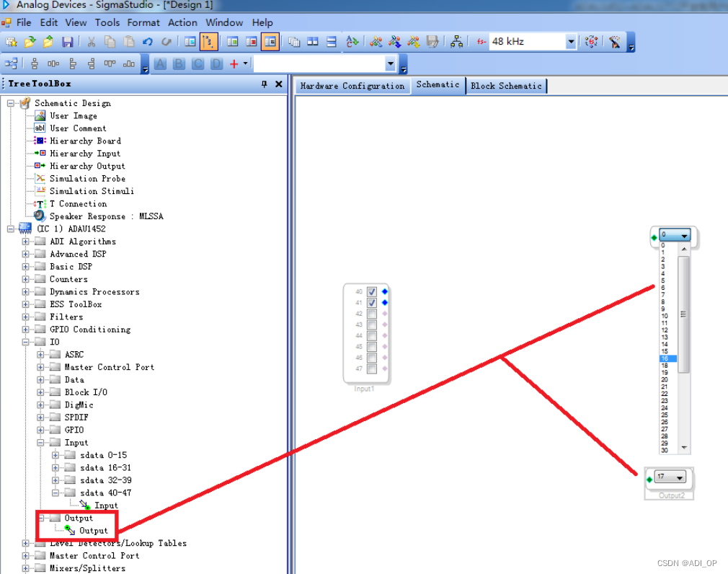Click the Paste clipboard icon
The width and height of the screenshot is (728, 574).
click(x=129, y=42)
